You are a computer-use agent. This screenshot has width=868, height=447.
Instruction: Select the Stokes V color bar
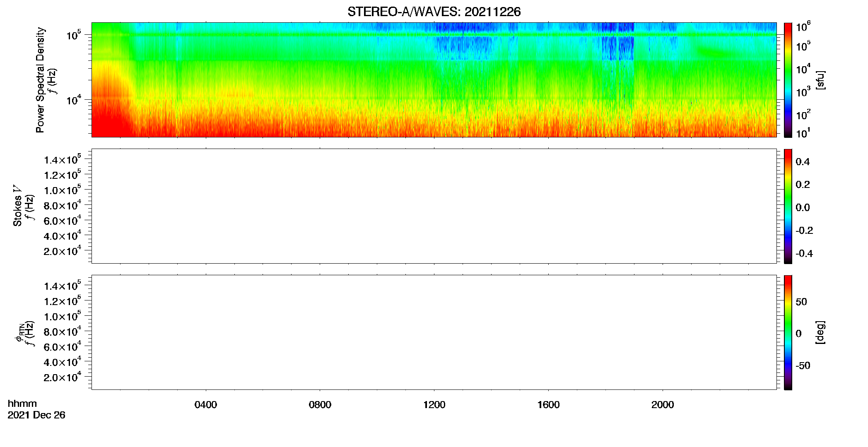coord(788,206)
